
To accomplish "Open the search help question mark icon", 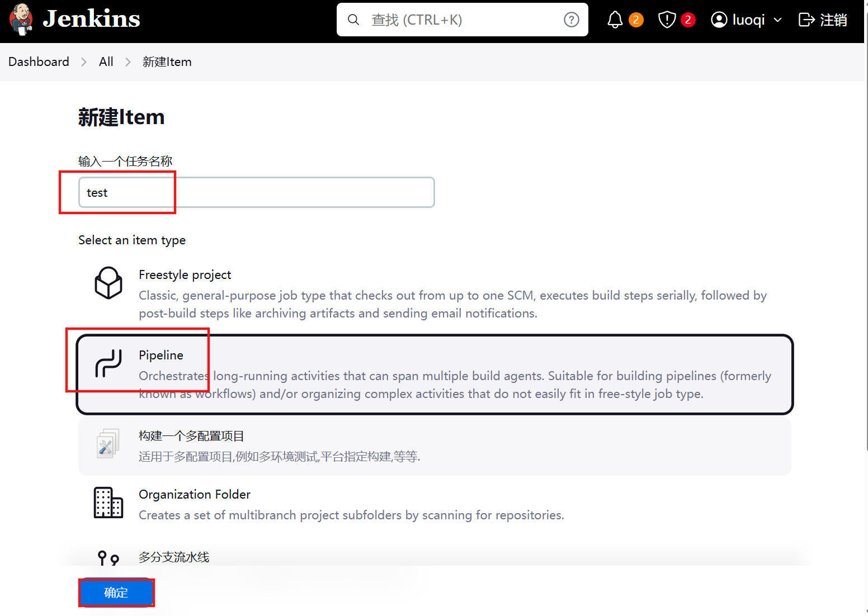I will point(571,20).
